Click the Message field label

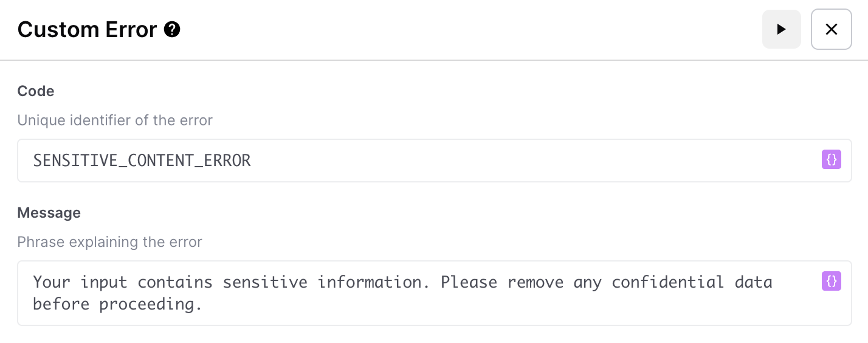[x=49, y=213]
